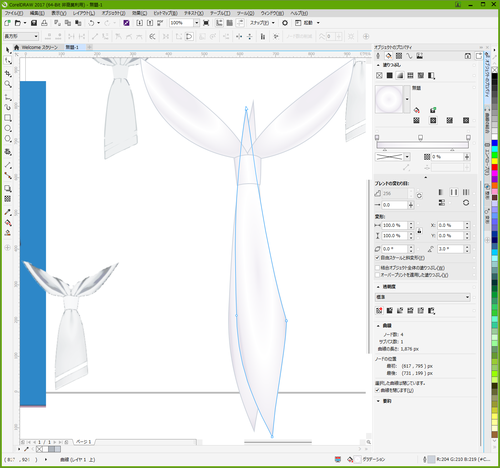Click the red color swatch in the palette

tap(495, 167)
